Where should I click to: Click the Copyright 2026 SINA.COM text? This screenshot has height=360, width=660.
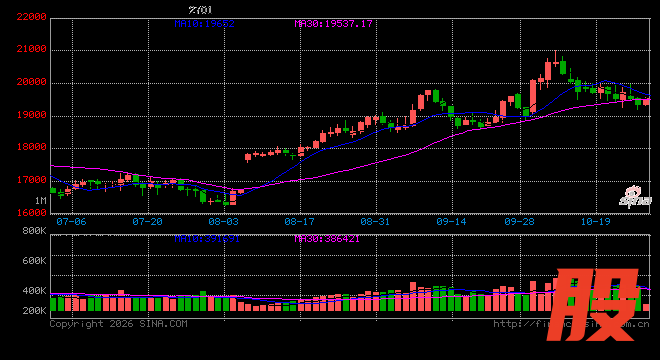click(x=119, y=324)
